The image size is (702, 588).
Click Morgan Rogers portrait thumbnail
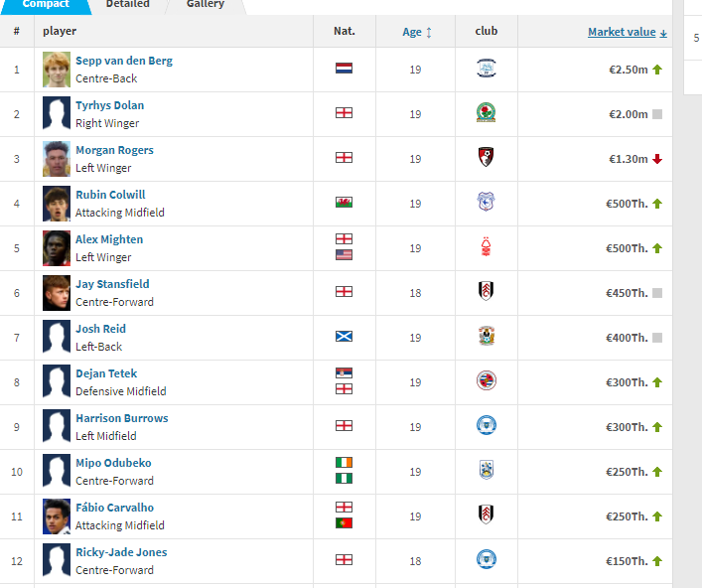point(57,159)
